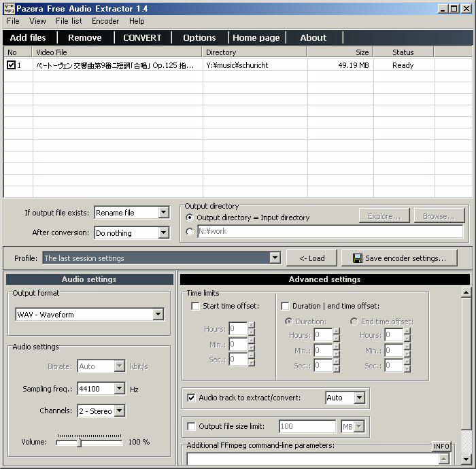This screenshot has height=469, width=476.
Task: Enable Duration | end time offset checkbox
Action: 285,306
